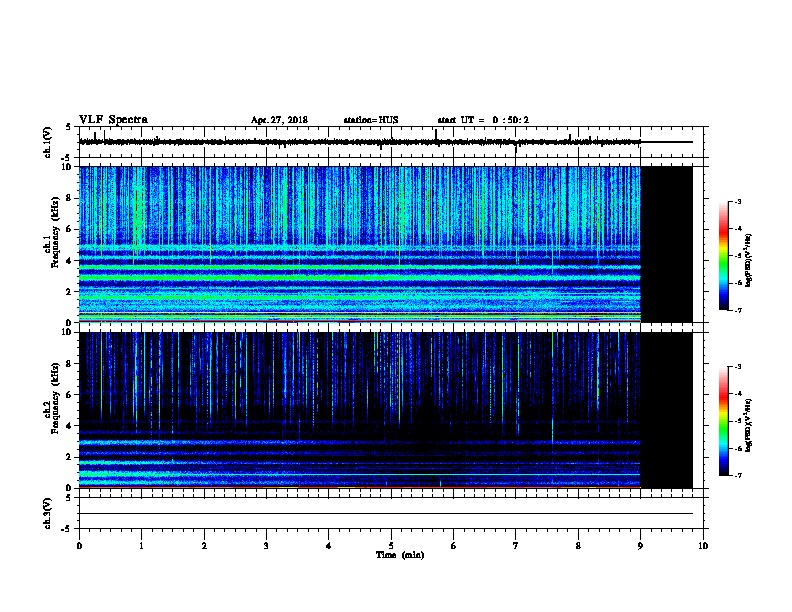792x612 pixels.
Task: Click the time axis tick label "6"
Action: [454, 545]
